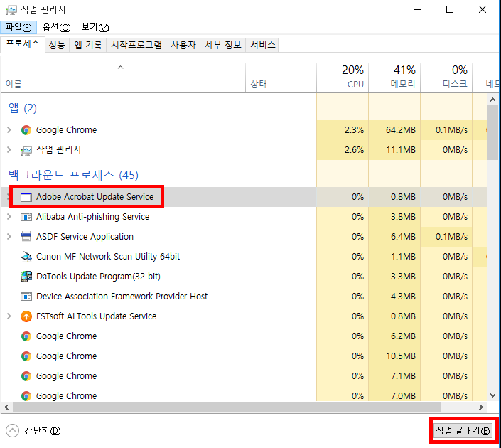Viewport: 501px width, 448px height.
Task: Switch to the 세부 정보 tab
Action: pos(223,45)
